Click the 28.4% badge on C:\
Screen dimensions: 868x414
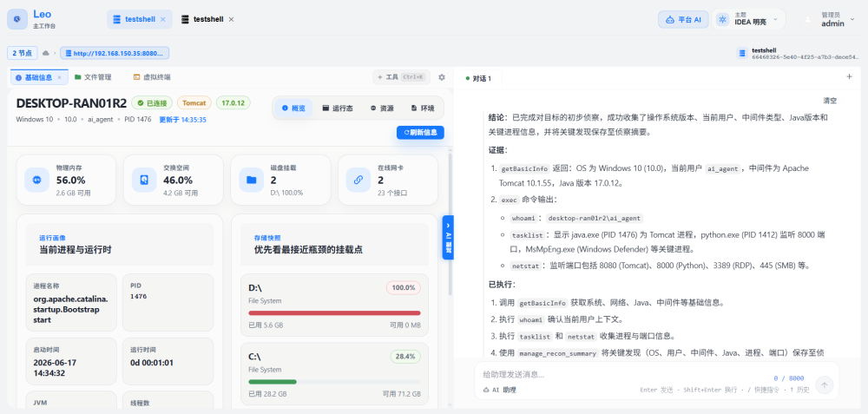[x=405, y=357]
